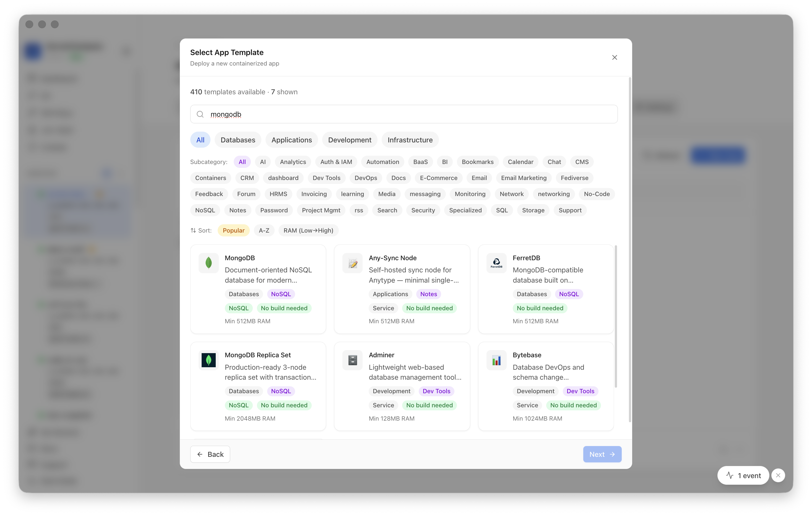Click "Min 128MB RAM" text
This screenshot has height=516, width=812.
[392, 418]
